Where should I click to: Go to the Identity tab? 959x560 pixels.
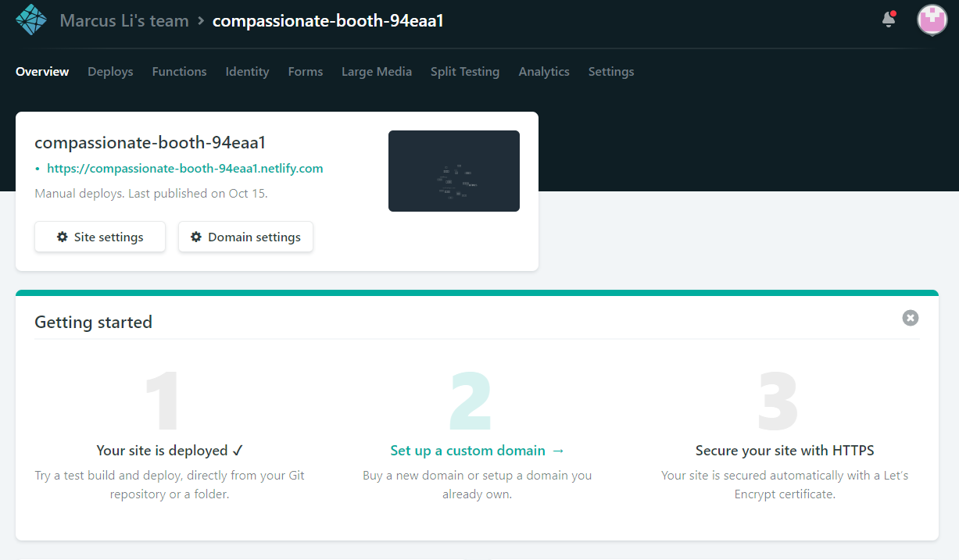247,72
